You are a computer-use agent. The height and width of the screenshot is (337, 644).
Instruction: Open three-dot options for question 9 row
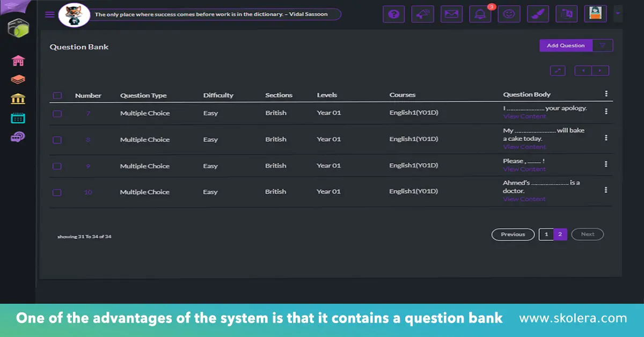click(606, 164)
